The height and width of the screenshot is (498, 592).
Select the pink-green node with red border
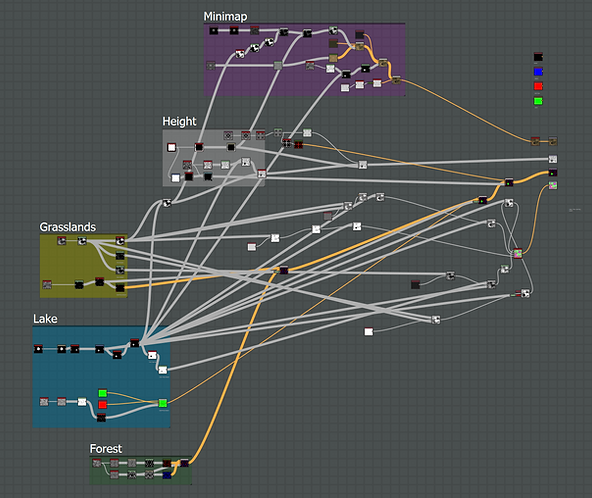(x=518, y=253)
